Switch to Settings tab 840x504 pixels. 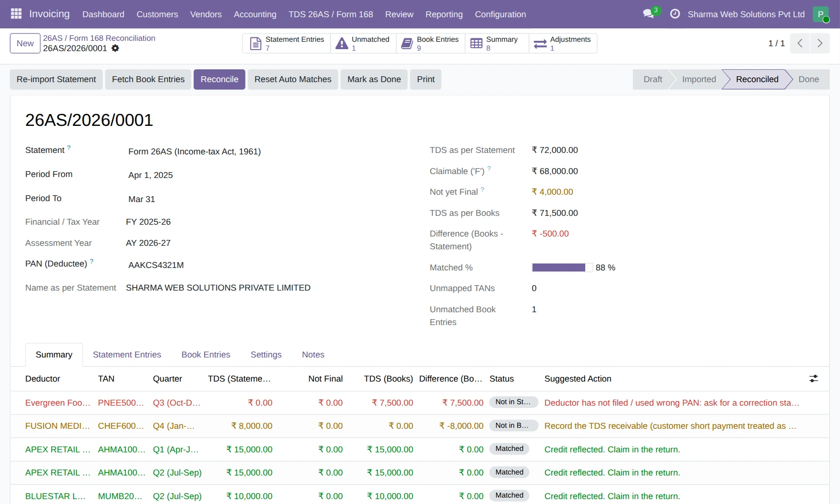(x=266, y=355)
